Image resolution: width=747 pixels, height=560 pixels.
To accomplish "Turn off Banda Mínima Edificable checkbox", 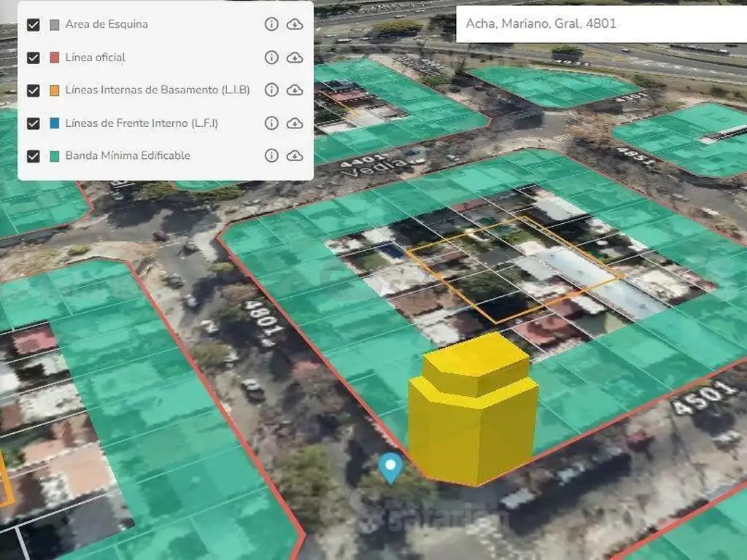I will (x=33, y=156).
